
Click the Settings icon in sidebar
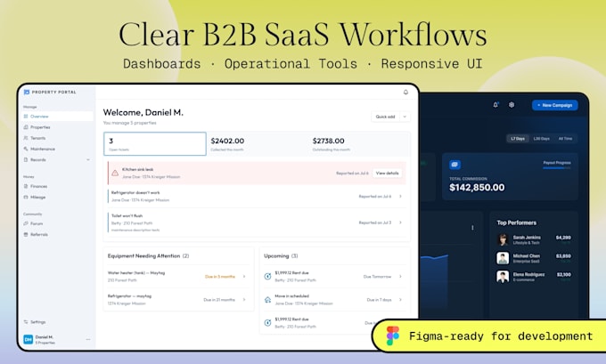coord(26,322)
